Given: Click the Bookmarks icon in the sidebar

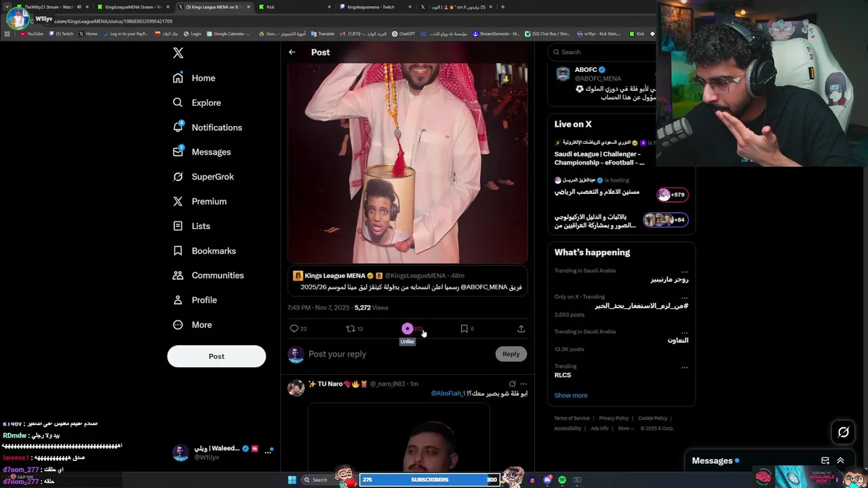Looking at the screenshot, I should 178,251.
